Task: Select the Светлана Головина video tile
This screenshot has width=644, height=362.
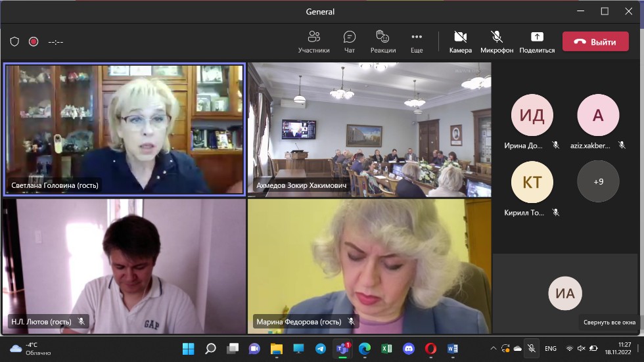Action: pos(125,129)
